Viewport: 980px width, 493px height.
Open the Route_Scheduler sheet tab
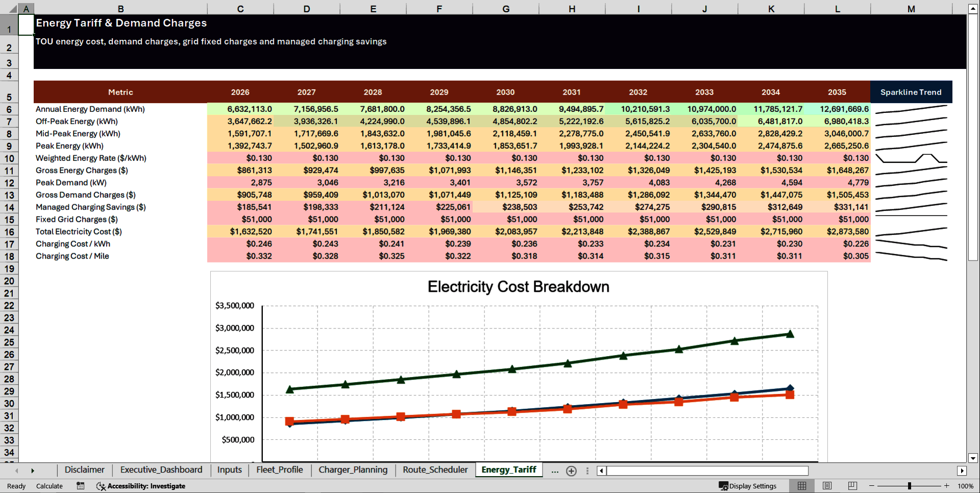[x=435, y=470]
